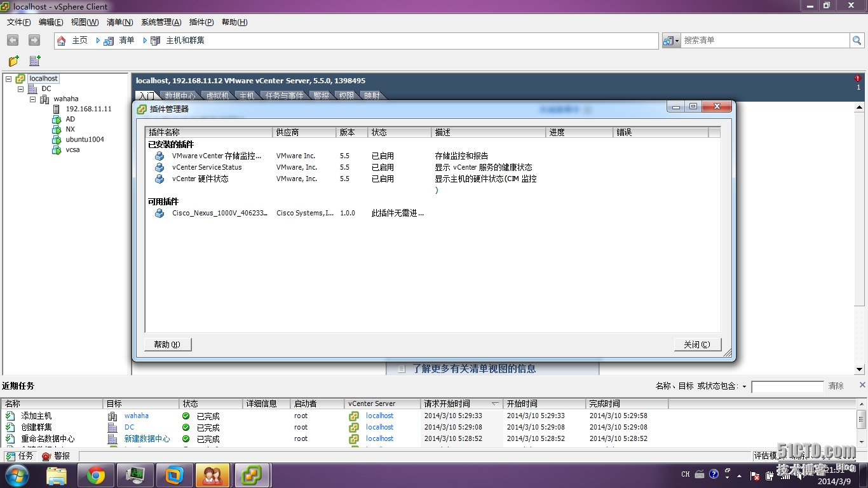Switch to the 任务与事件 tab
The width and height of the screenshot is (868, 488).
click(x=284, y=96)
